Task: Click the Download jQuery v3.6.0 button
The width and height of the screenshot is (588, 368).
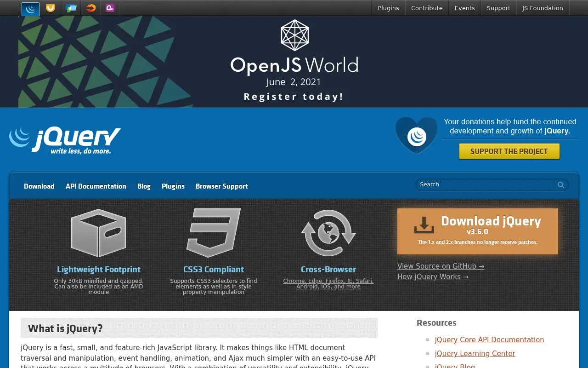Action: tap(478, 231)
